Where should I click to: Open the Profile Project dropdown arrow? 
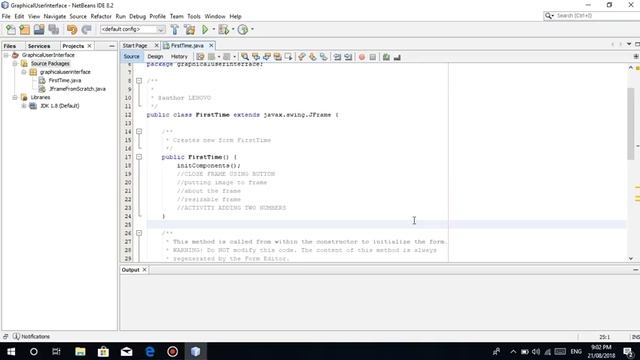(x=252, y=29)
